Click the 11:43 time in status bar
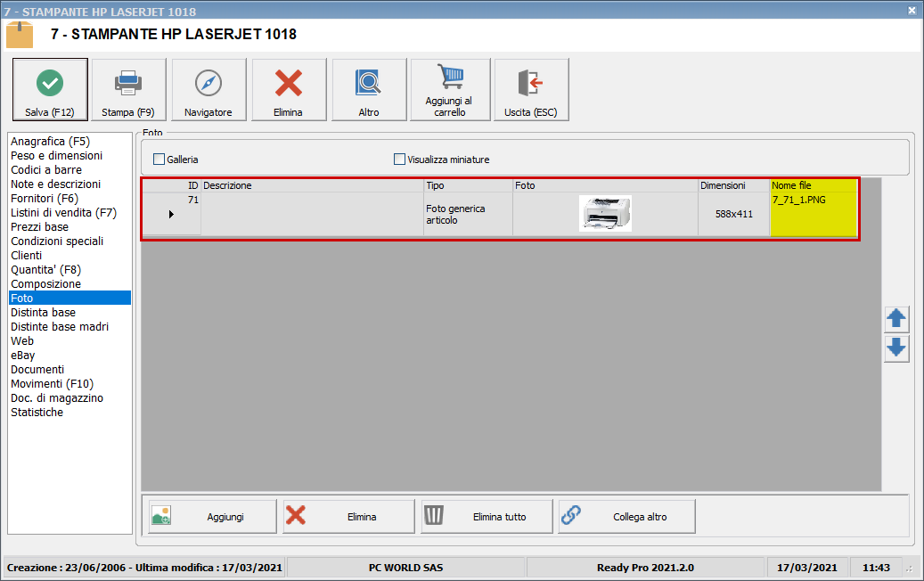Image resolution: width=924 pixels, height=581 pixels. point(876,568)
